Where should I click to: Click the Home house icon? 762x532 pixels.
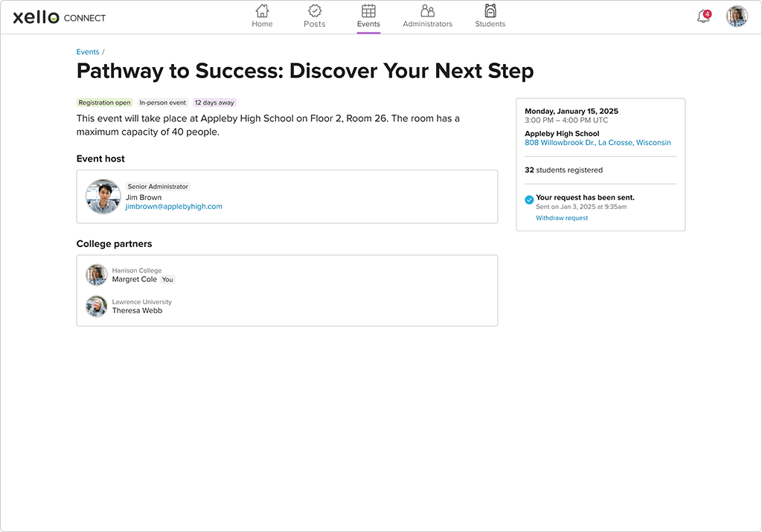(262, 10)
